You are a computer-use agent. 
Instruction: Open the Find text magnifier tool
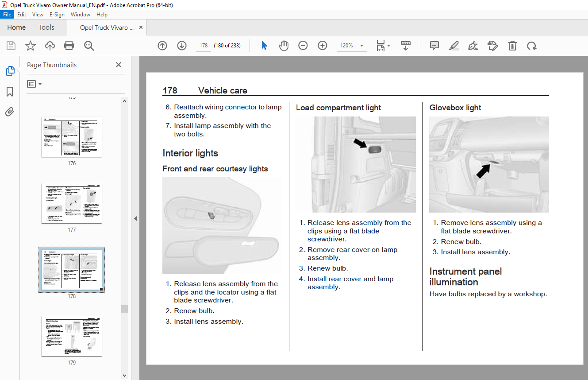coord(89,46)
